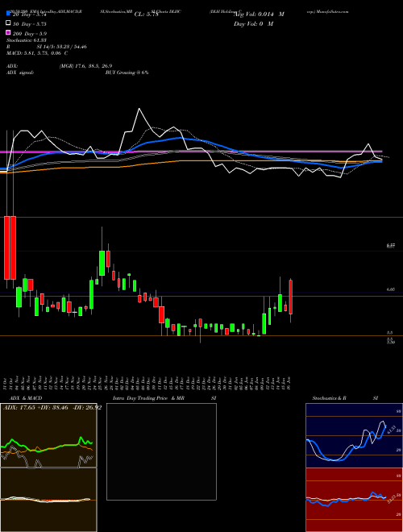Click the 'Day Vol: 0 M' value
403x532 pixels.
253,24
